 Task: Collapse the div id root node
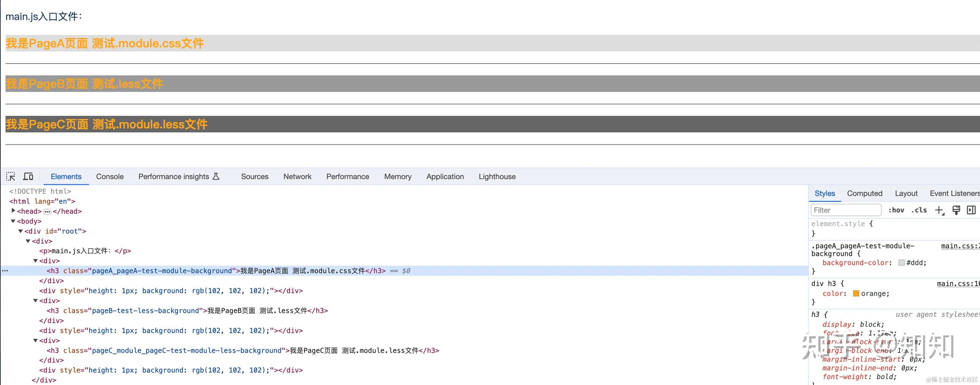click(x=20, y=231)
